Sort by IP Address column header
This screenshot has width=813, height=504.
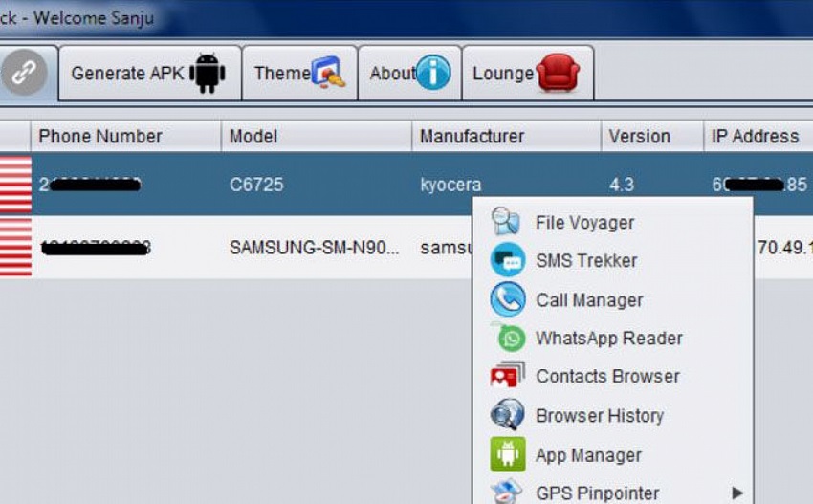click(x=758, y=137)
